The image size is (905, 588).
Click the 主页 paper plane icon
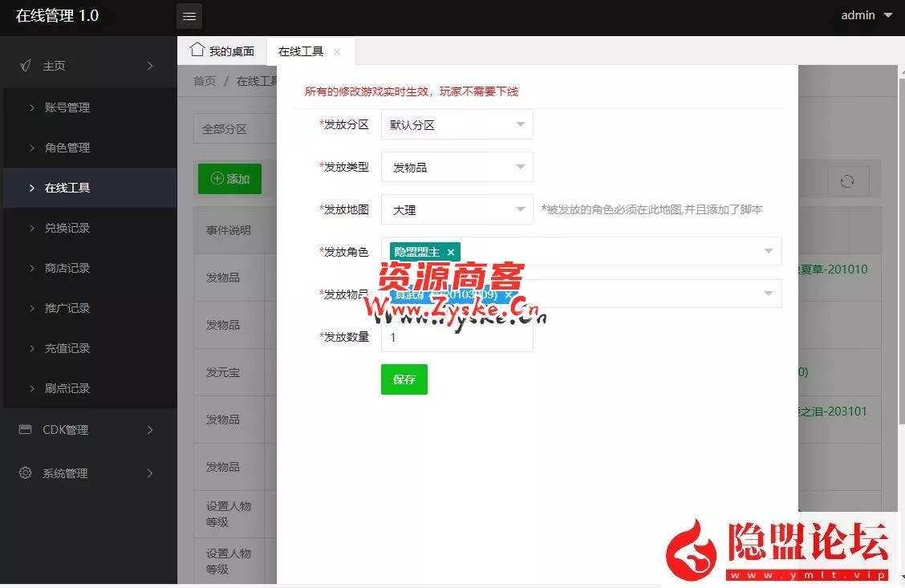[x=26, y=66]
